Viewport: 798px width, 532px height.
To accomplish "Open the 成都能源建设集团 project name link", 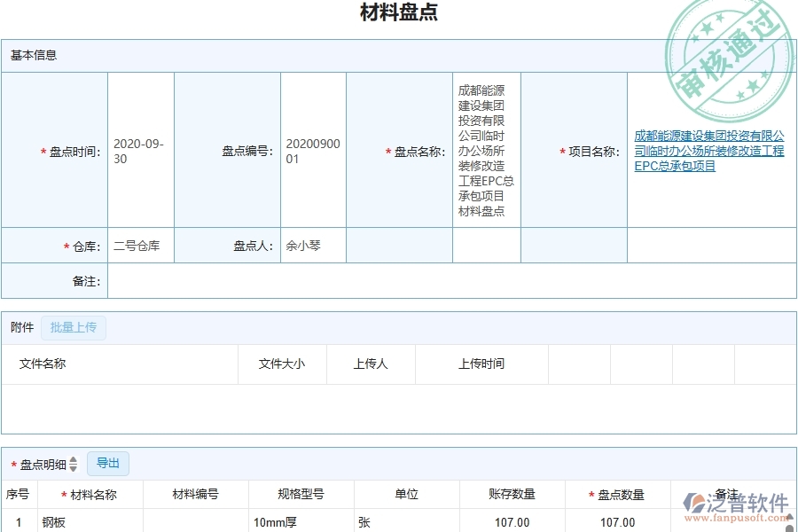I will click(708, 152).
